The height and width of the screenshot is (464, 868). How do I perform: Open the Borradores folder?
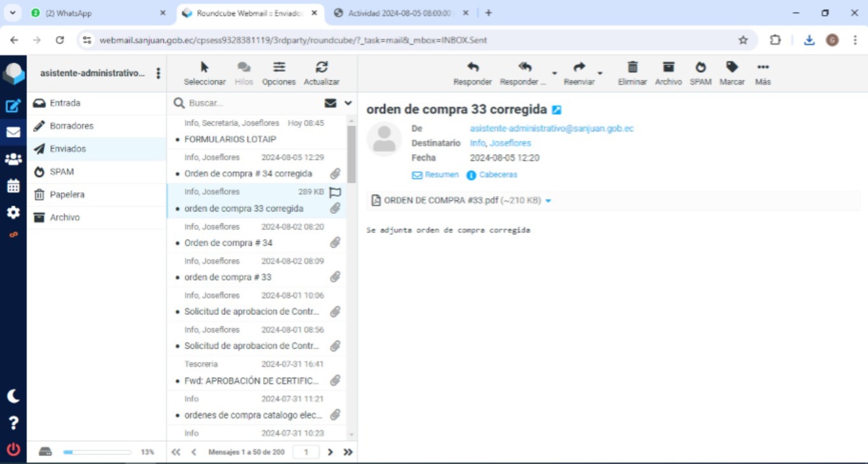pyautogui.click(x=71, y=126)
